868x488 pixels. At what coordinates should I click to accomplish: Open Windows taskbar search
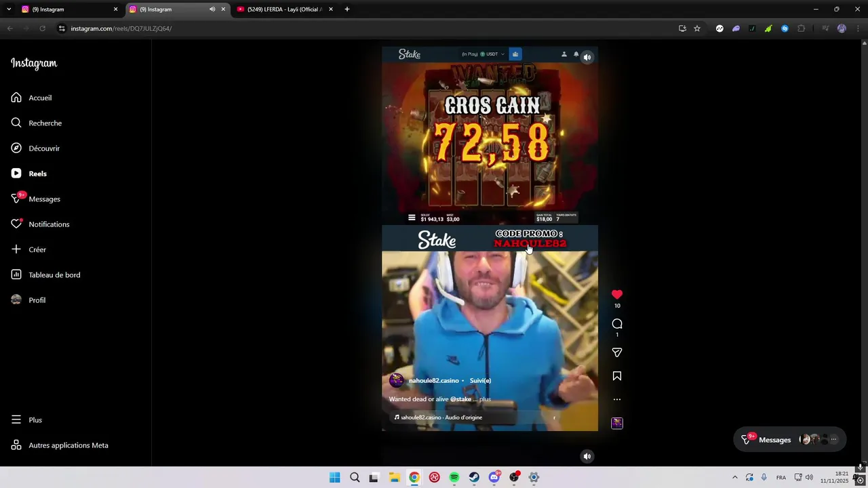tap(355, 477)
